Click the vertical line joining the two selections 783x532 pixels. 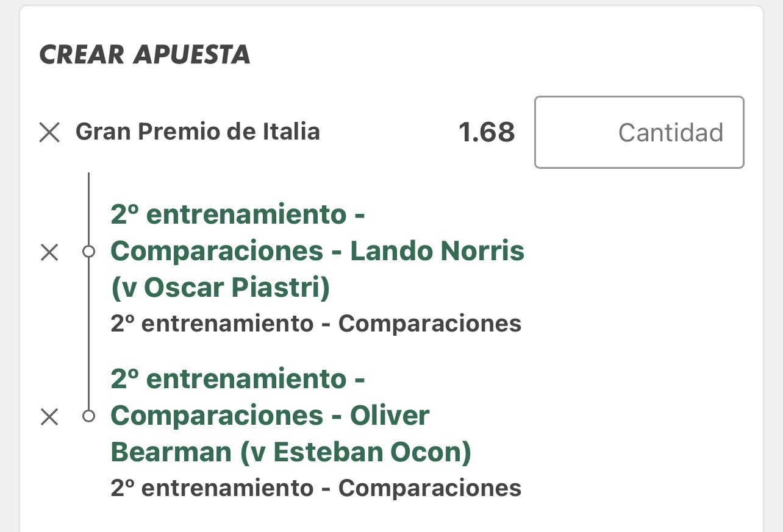[89, 334]
